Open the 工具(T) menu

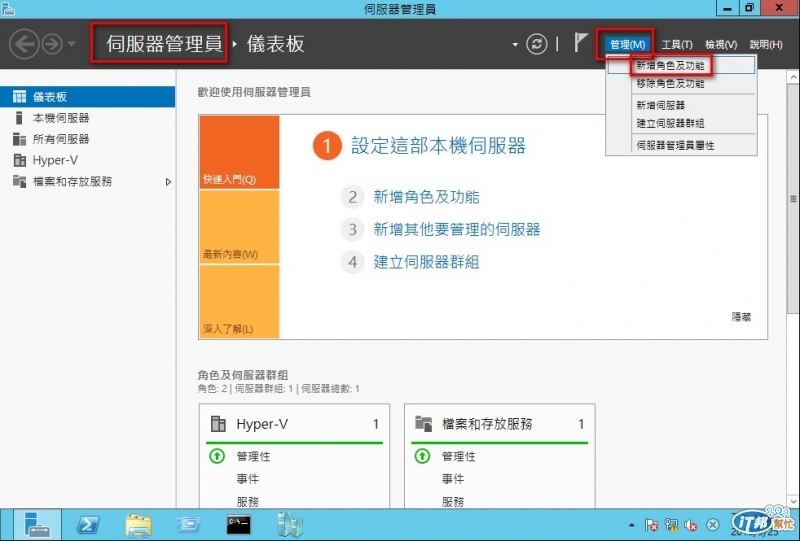[677, 44]
